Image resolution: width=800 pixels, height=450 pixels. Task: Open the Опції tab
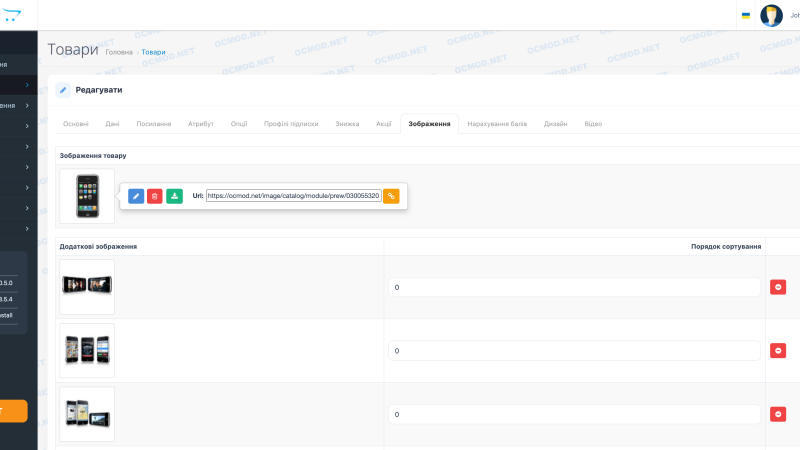pos(239,124)
